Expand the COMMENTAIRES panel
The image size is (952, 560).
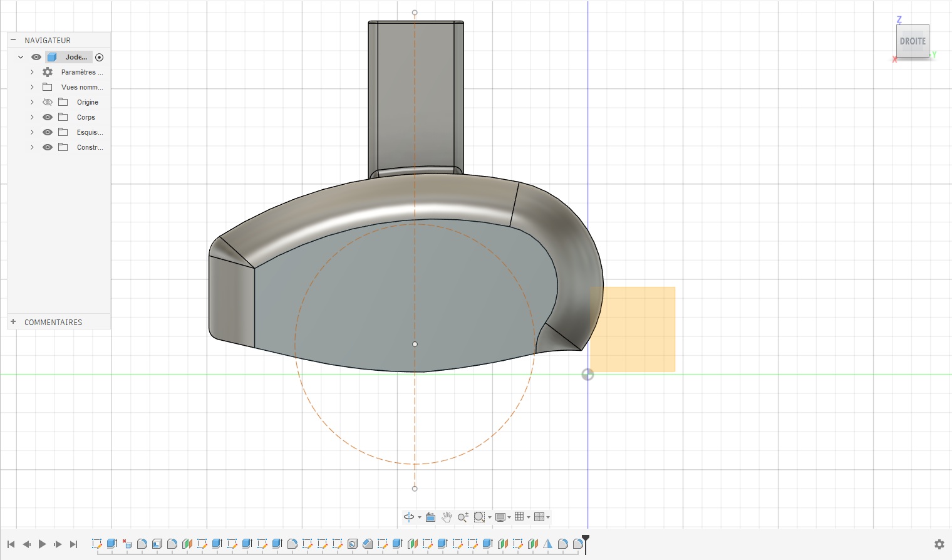pos(13,322)
